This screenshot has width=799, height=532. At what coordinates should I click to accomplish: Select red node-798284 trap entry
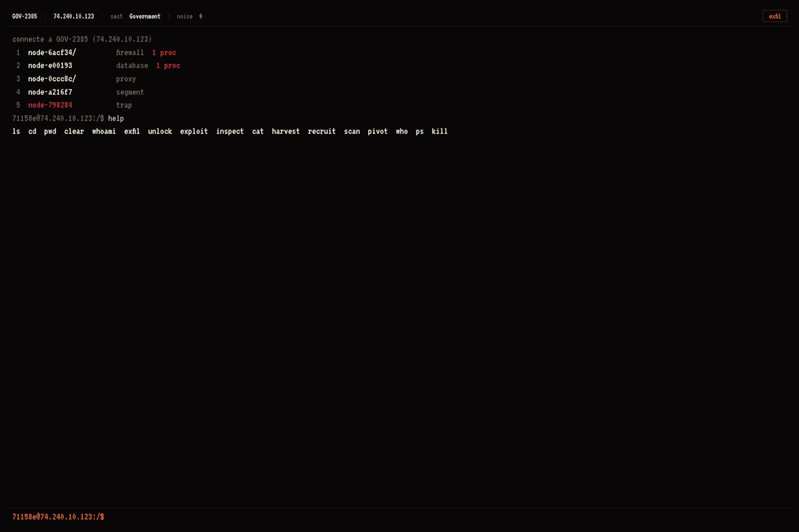pos(50,105)
